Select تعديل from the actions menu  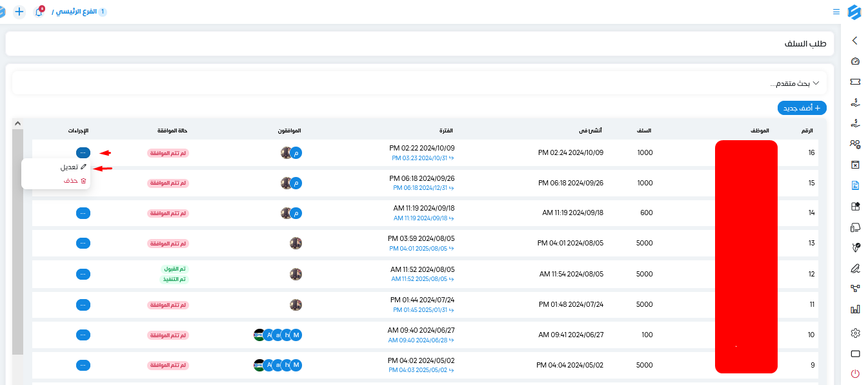click(74, 167)
